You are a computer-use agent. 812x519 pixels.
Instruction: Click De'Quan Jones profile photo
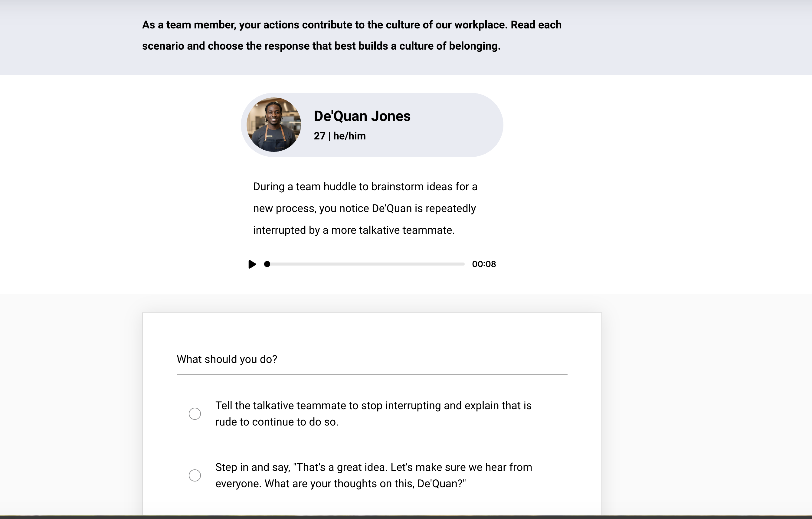(x=273, y=125)
